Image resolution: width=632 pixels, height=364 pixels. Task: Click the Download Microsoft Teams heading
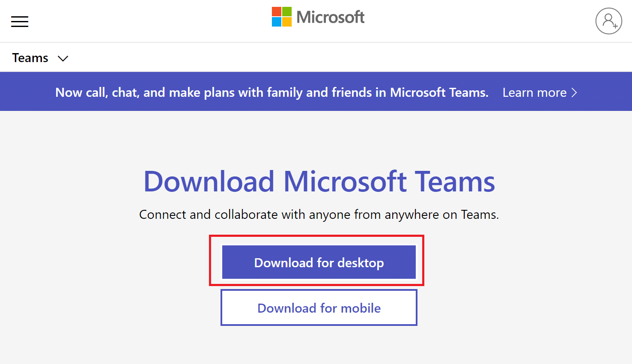319,181
